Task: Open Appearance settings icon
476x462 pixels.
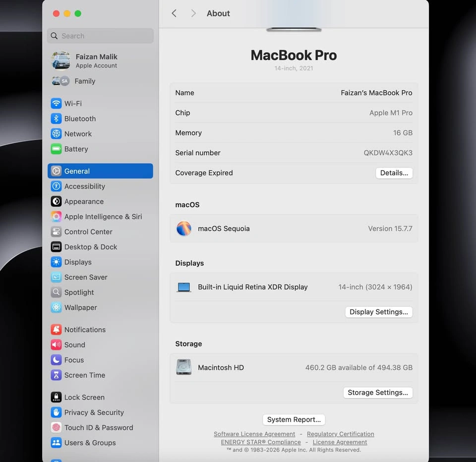Action: click(56, 202)
